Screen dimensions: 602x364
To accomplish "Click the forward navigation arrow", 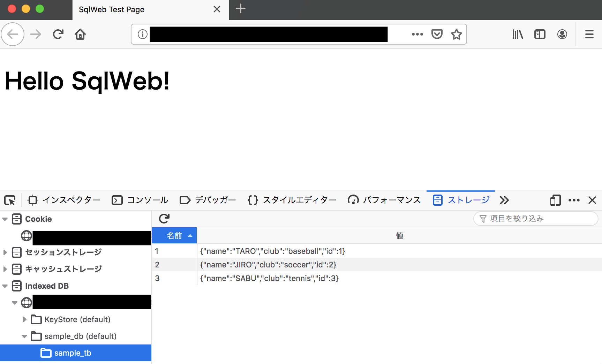I will click(36, 34).
